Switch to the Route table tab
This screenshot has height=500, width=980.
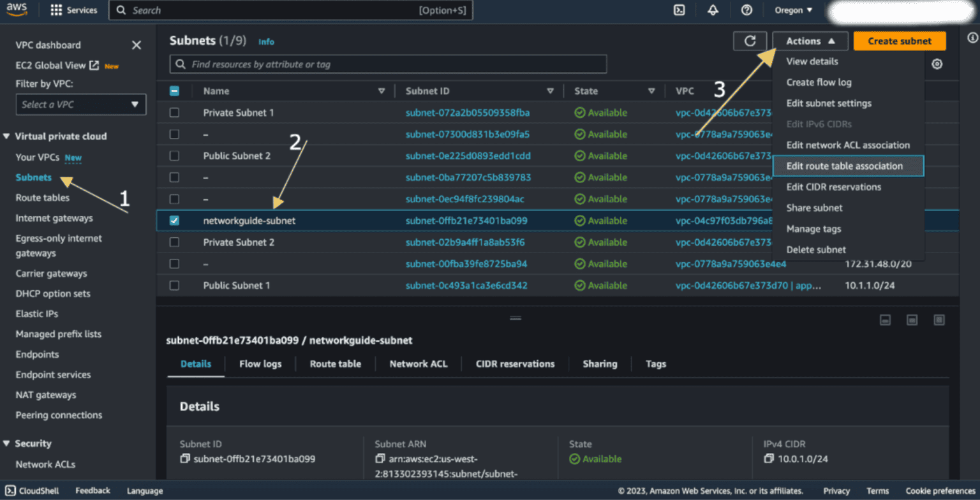[x=335, y=364]
